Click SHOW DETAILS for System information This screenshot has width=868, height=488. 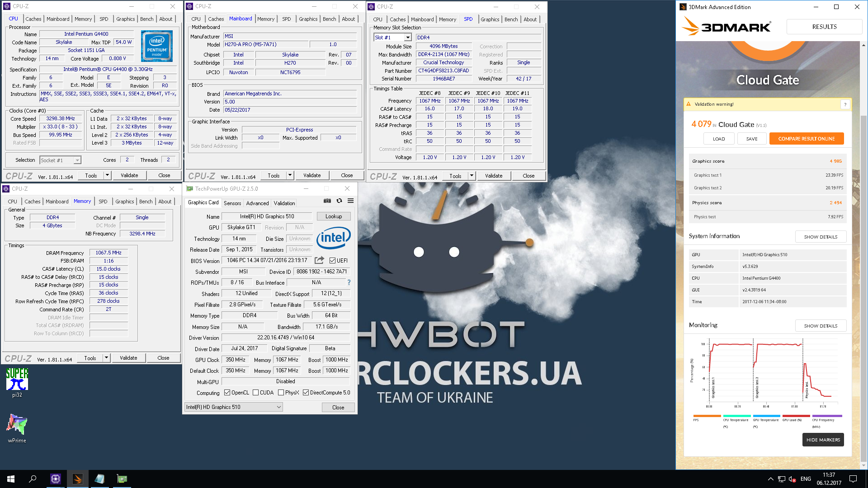821,237
